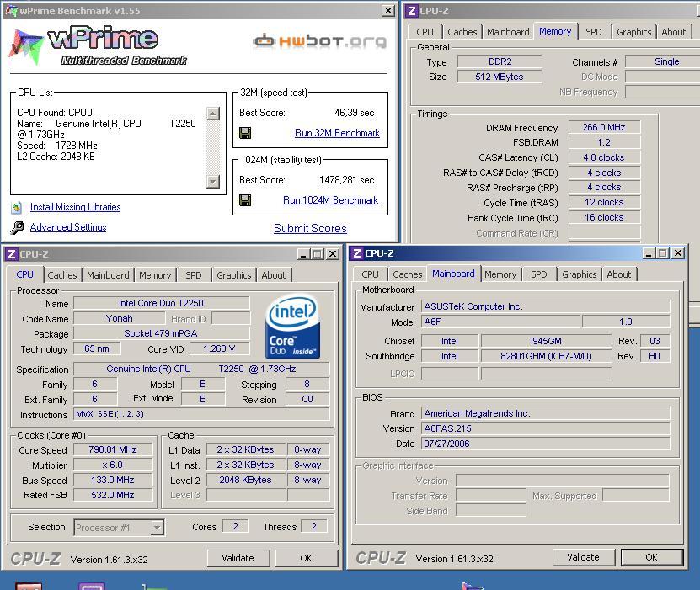Select Mainboard tab in the Memory window
Image resolution: width=700 pixels, height=590 pixels.
pyautogui.click(x=508, y=32)
